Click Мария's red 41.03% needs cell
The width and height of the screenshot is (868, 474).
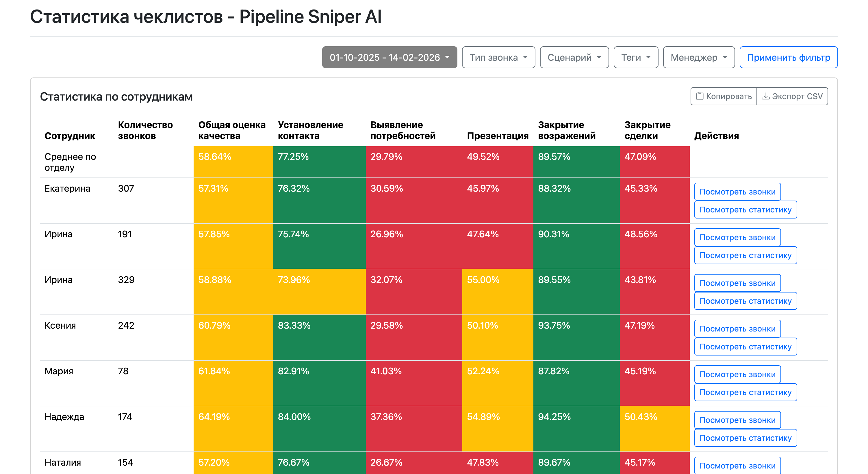[413, 383]
